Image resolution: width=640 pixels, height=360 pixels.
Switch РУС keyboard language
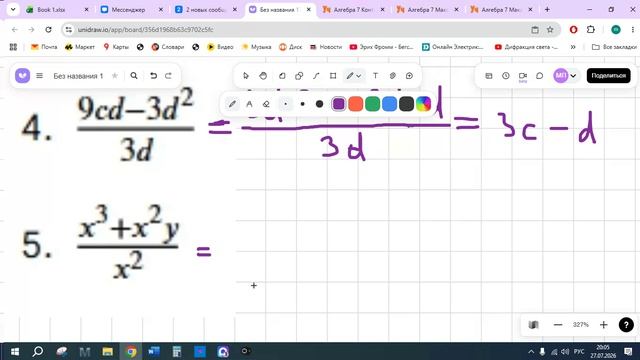[x=579, y=351]
